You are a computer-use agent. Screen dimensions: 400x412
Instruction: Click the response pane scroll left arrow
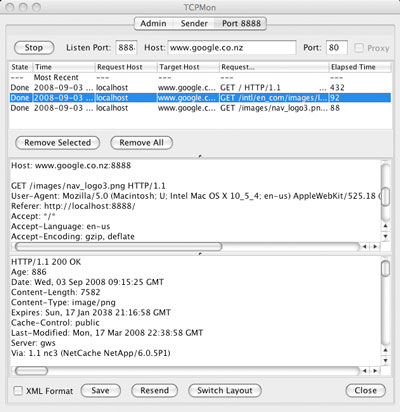point(365,371)
